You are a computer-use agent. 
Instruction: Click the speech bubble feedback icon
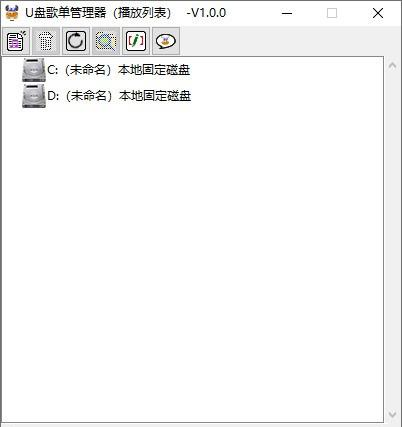pos(166,41)
